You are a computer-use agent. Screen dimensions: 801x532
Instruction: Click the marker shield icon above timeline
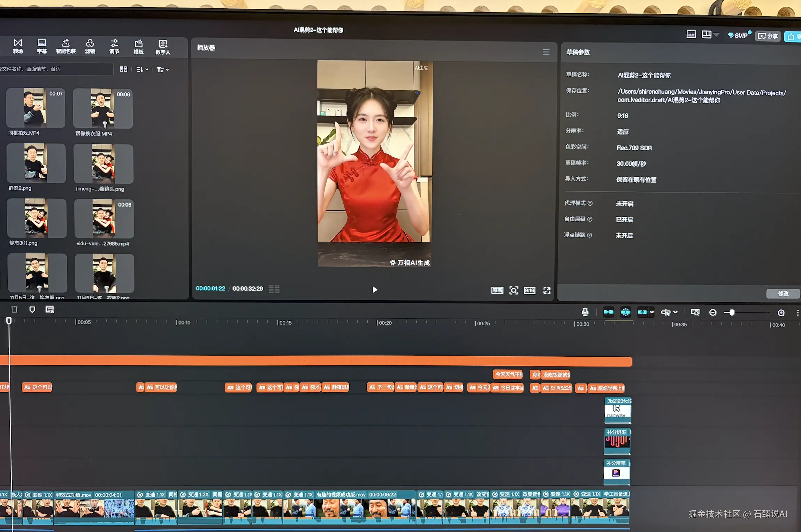point(32,309)
